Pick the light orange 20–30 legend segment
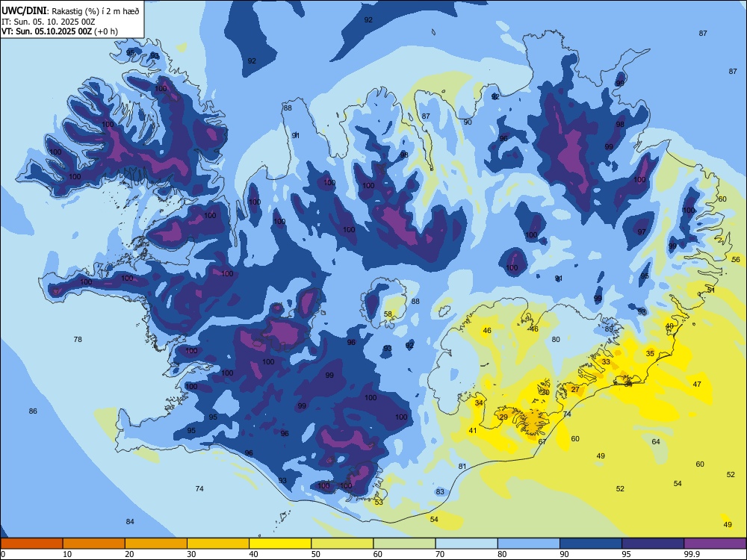747x560 pixels. tap(156, 544)
